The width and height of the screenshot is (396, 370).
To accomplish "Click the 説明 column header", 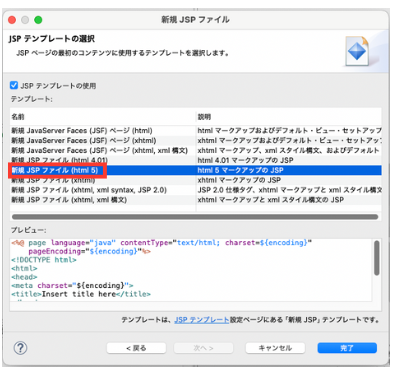I will (289, 117).
